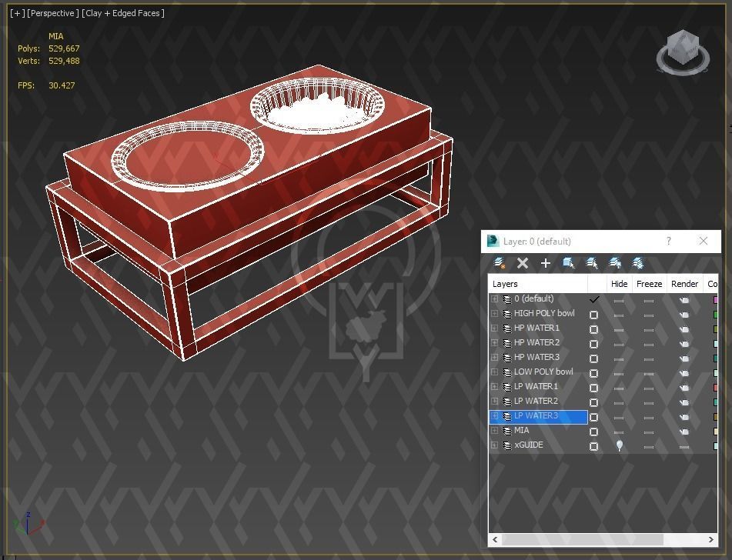The width and height of the screenshot is (732, 560).
Task: Click render teapot icon for LP WATER2
Action: (684, 403)
